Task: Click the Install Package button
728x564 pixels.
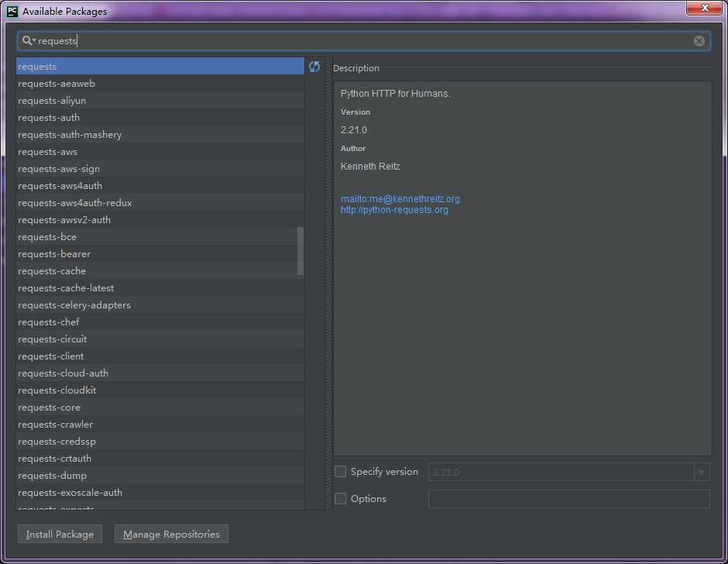Action: (60, 535)
